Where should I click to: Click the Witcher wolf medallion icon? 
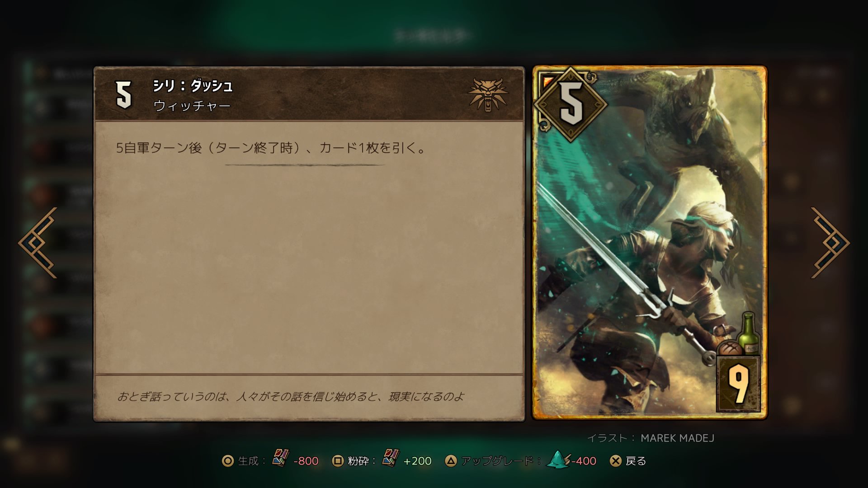488,95
